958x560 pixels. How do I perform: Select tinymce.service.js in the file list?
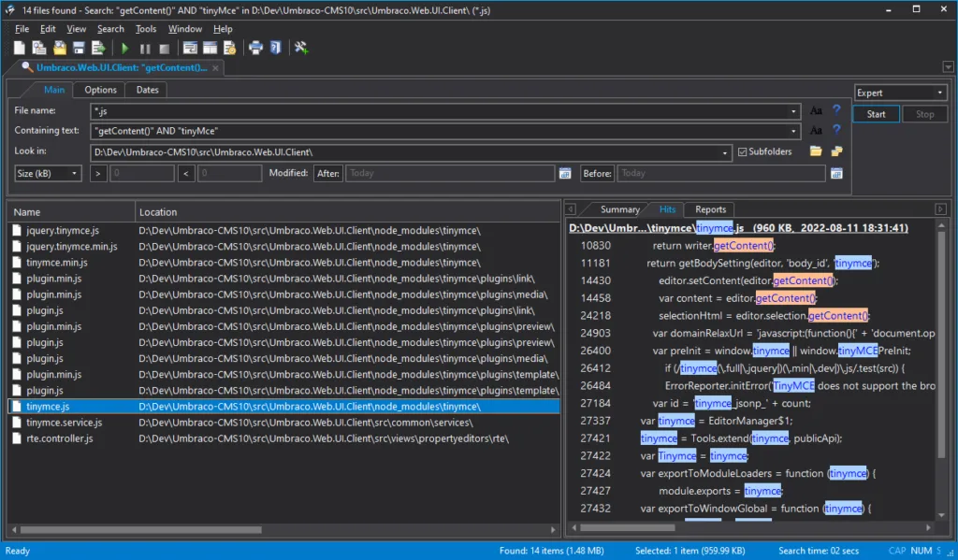pos(65,423)
